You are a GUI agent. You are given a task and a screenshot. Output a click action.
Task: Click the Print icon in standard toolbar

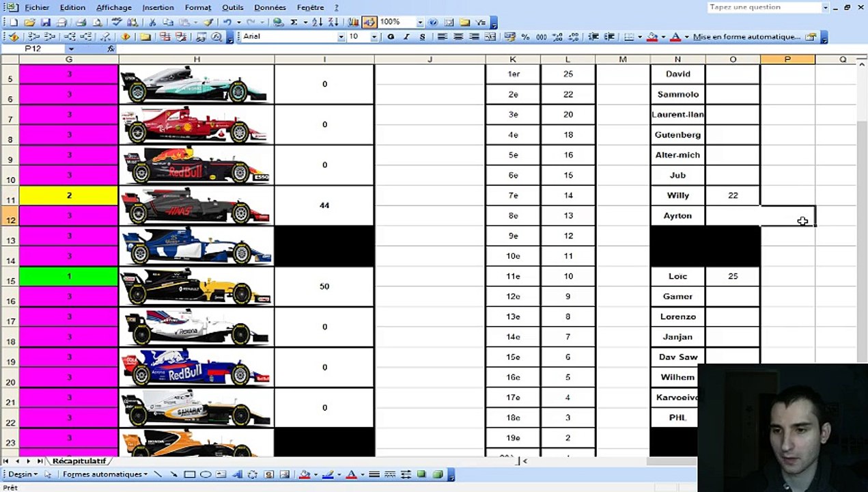point(81,22)
